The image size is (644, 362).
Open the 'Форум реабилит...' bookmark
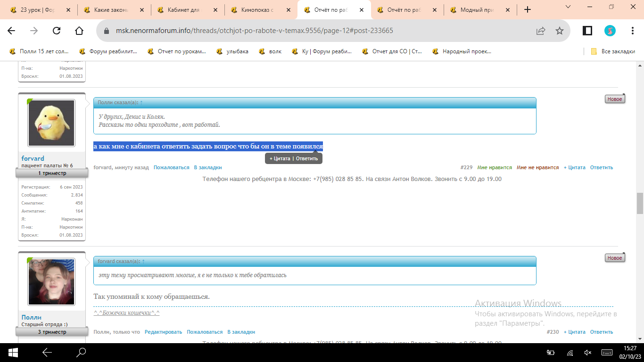click(108, 51)
